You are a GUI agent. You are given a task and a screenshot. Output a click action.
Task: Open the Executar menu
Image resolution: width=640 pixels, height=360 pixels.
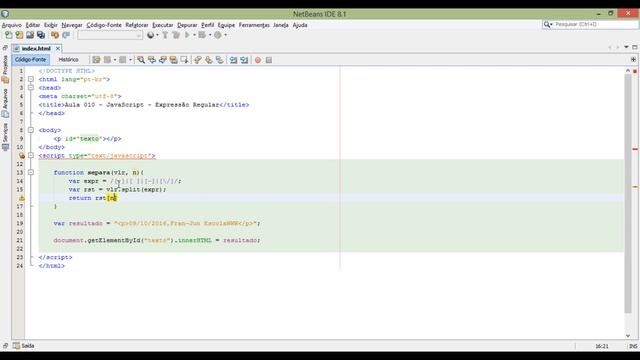pos(162,25)
